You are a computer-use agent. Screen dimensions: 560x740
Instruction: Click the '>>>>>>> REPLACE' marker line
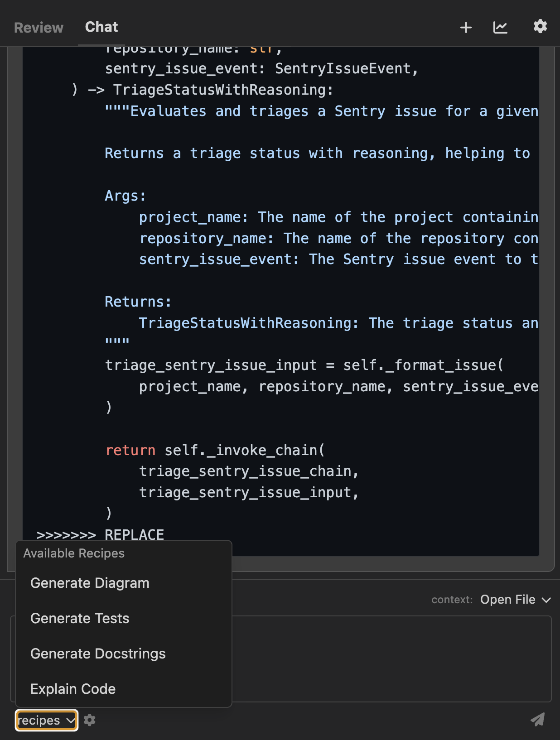100,534
